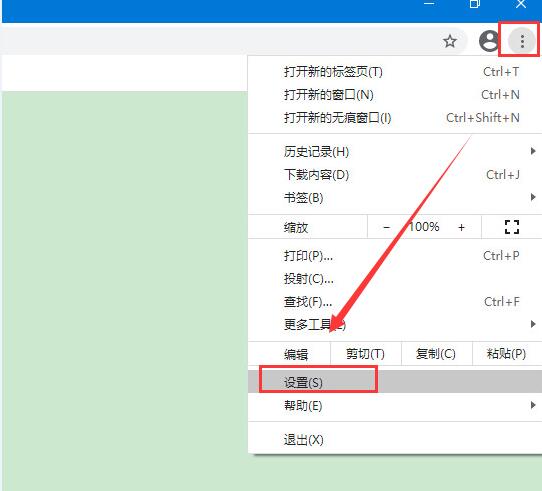Click the bookmark star icon

click(x=450, y=41)
